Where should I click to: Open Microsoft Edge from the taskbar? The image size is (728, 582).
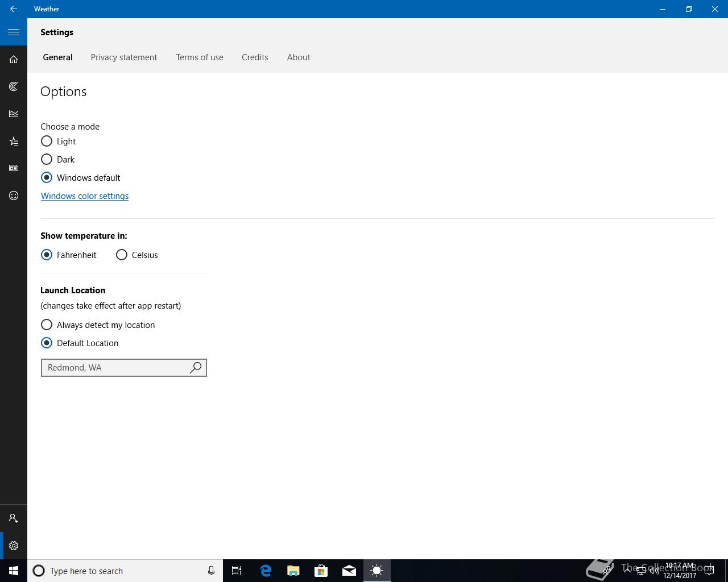tap(266, 571)
